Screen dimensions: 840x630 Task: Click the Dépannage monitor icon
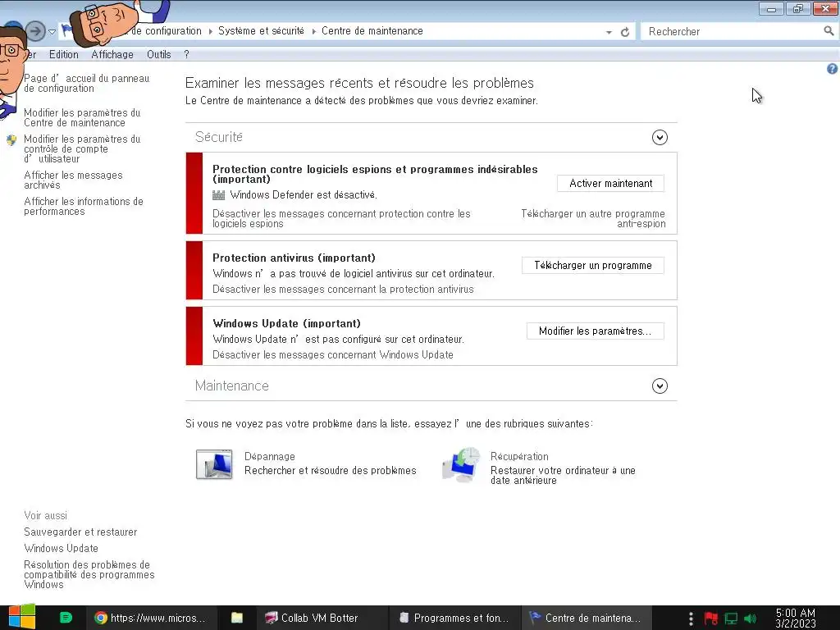click(214, 464)
